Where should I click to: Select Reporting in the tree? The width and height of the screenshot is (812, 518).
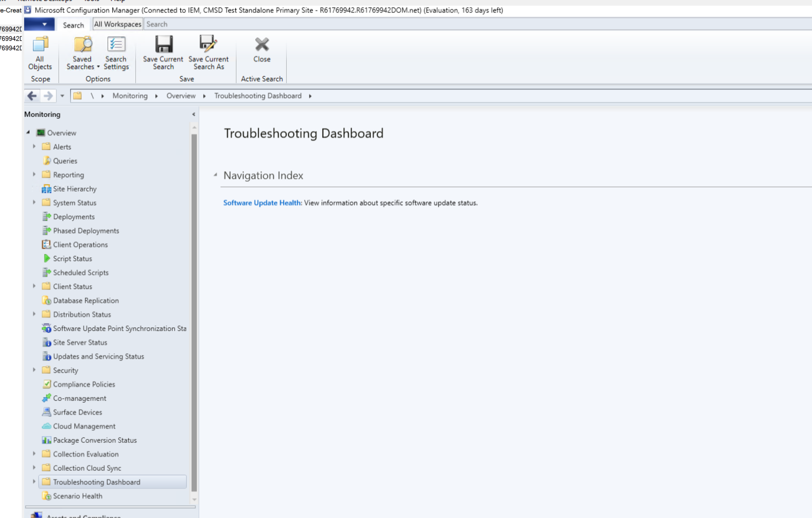[69, 175]
